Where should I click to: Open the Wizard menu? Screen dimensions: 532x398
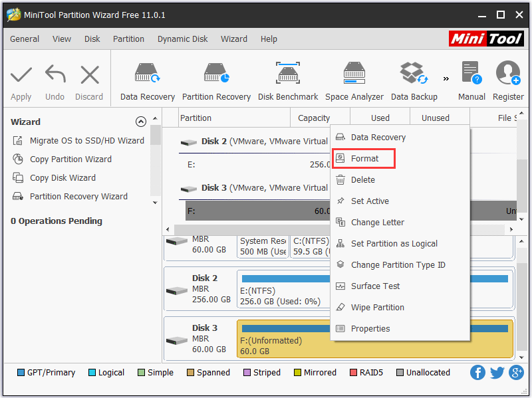point(234,39)
